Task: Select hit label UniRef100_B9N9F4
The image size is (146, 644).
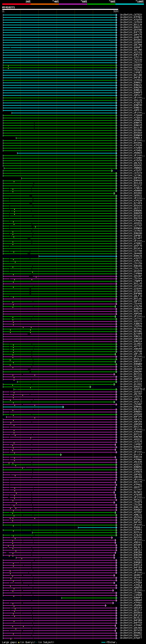Action: [x=131, y=598]
